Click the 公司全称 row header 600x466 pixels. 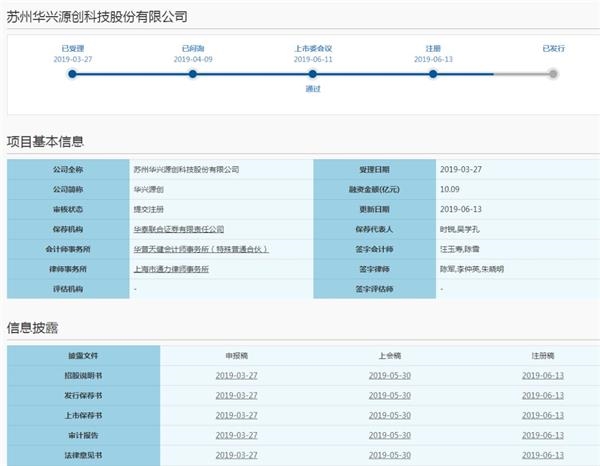click(68, 169)
